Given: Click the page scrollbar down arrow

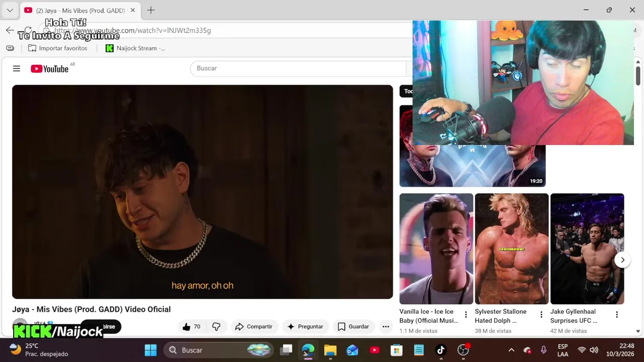Looking at the screenshot, I should point(638,331).
